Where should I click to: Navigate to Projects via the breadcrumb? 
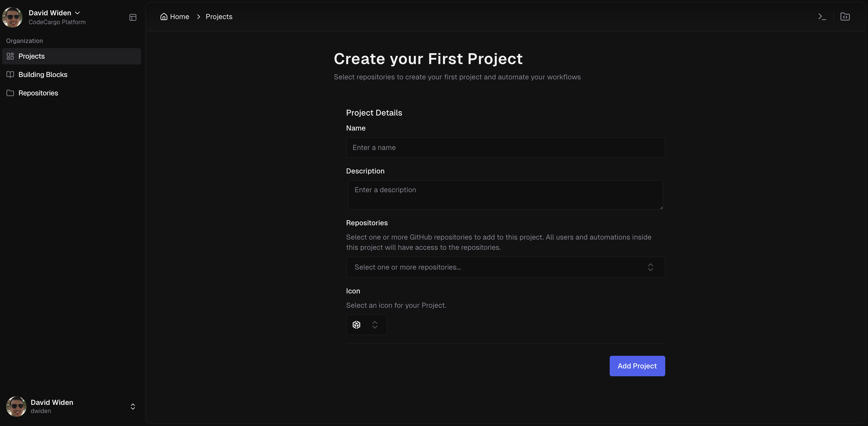(218, 16)
